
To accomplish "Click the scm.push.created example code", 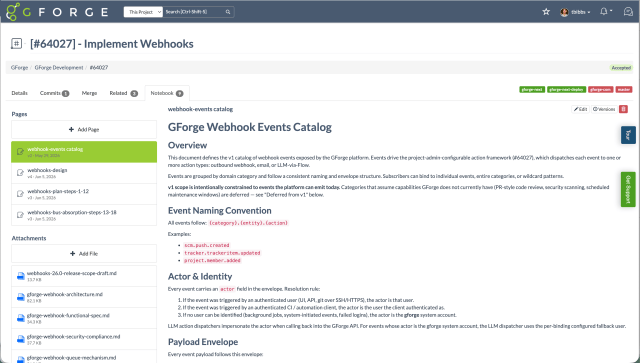I will pos(207,245).
